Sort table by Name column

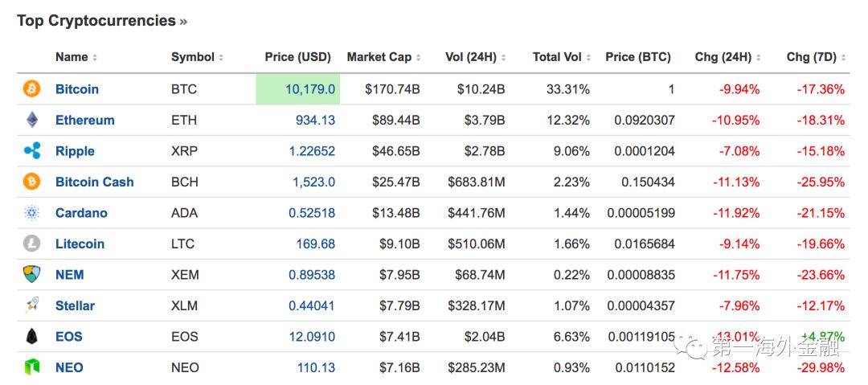tap(76, 57)
